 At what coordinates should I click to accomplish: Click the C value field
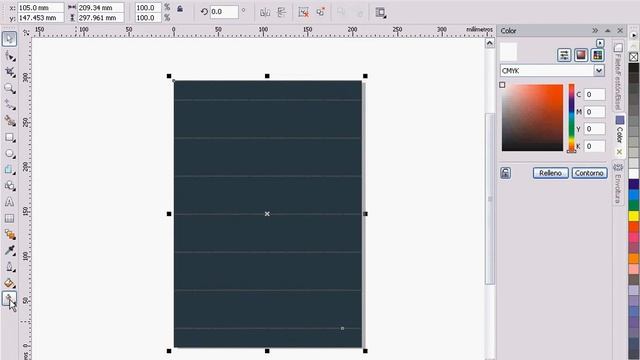594,94
